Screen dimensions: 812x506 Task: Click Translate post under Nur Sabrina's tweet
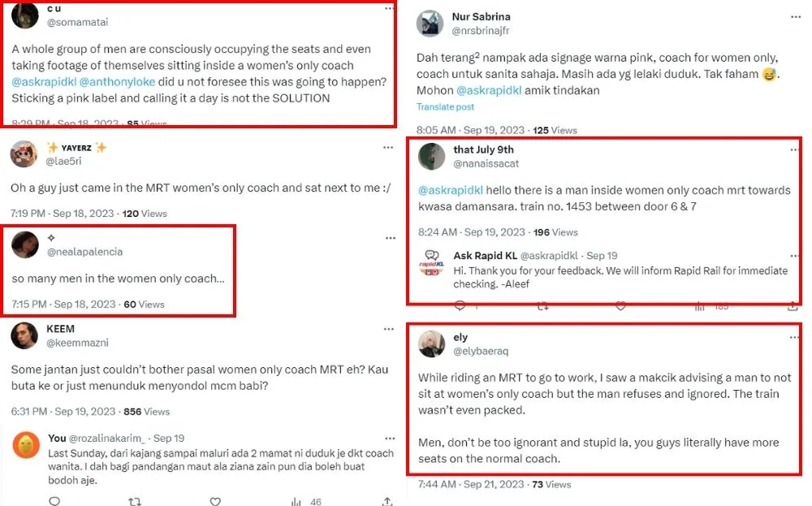coord(447,107)
